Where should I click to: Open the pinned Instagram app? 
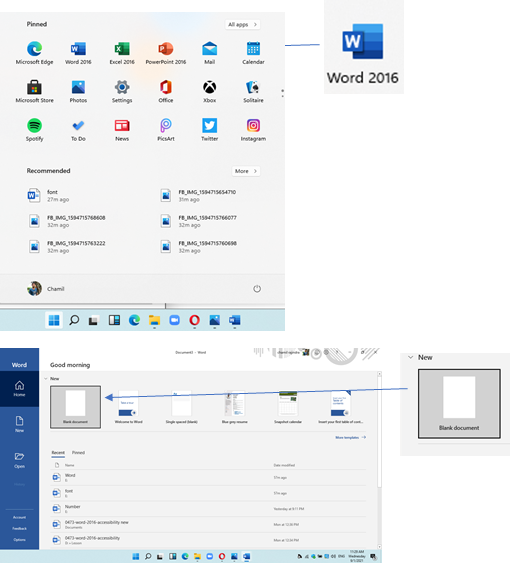pos(253,129)
